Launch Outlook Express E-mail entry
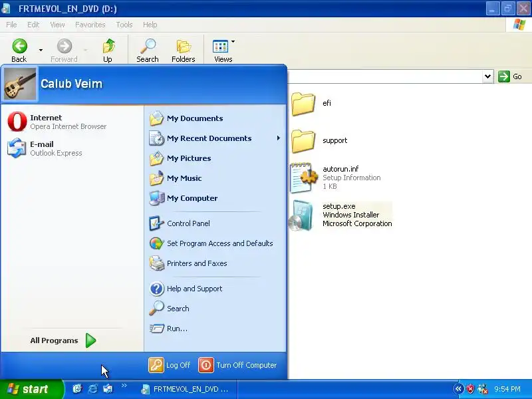The height and width of the screenshot is (399, 532). [72, 148]
